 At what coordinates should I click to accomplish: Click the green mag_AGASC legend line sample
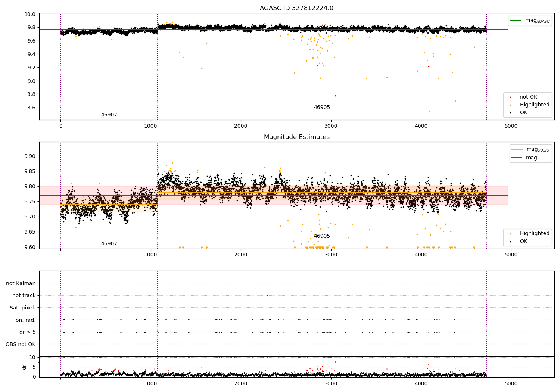516,21
